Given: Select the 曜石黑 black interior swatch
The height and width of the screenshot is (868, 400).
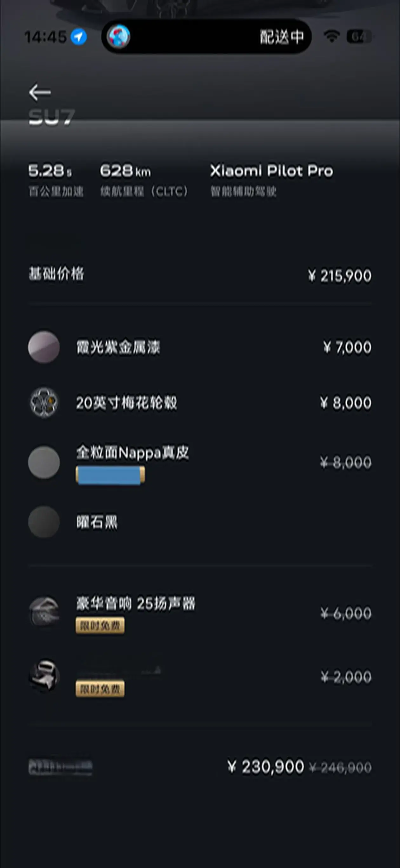Looking at the screenshot, I should click(44, 522).
